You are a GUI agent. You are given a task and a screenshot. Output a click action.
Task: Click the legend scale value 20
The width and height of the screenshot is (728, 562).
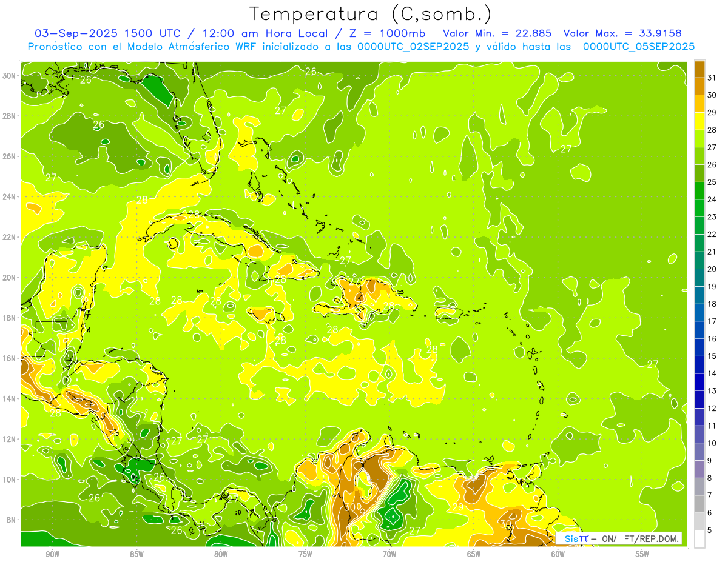click(x=712, y=269)
